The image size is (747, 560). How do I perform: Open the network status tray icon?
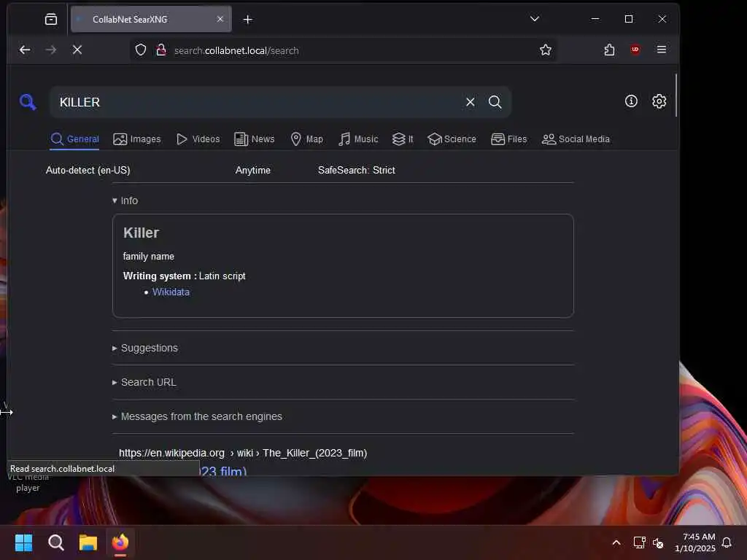639,542
